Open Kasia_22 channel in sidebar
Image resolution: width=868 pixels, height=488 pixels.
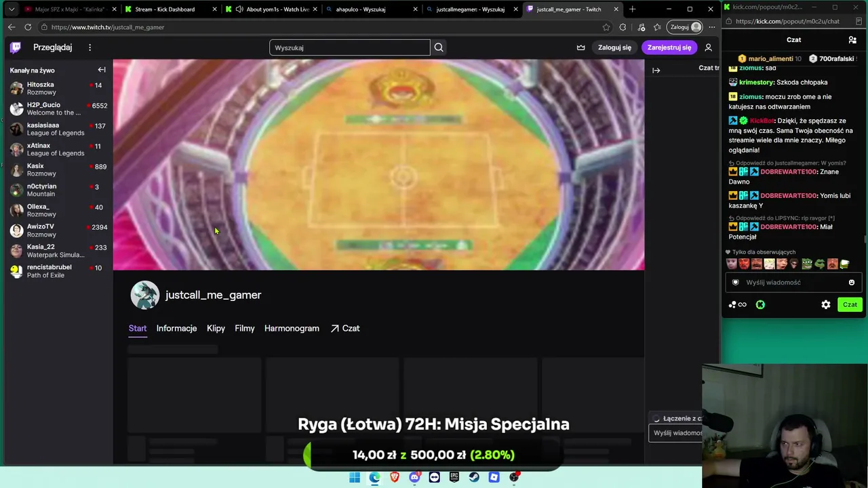[56, 251]
